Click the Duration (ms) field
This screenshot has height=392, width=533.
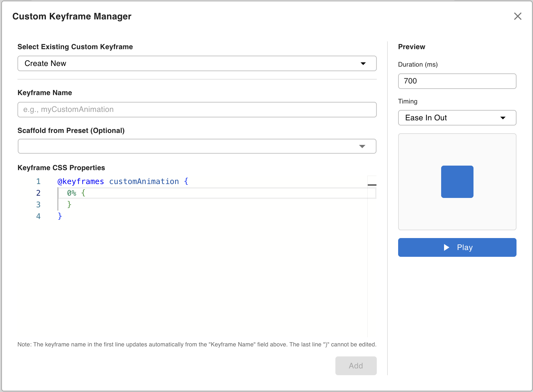457,81
